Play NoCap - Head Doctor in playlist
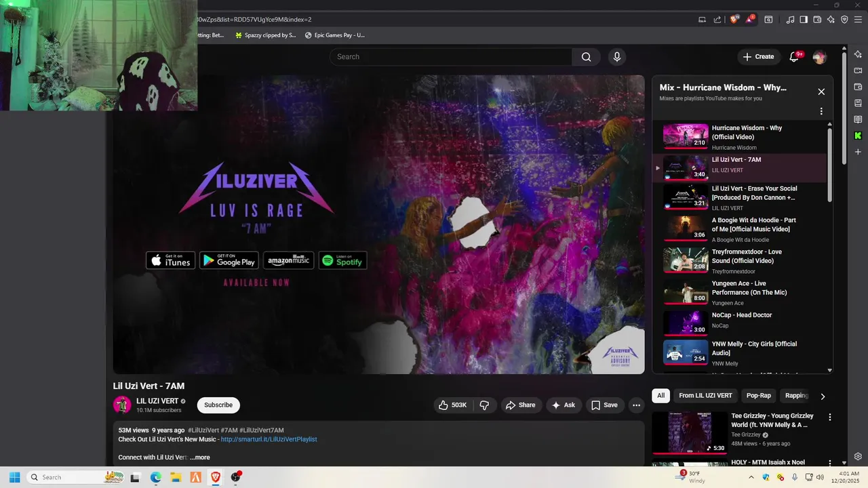The image size is (868, 488). tap(740, 323)
